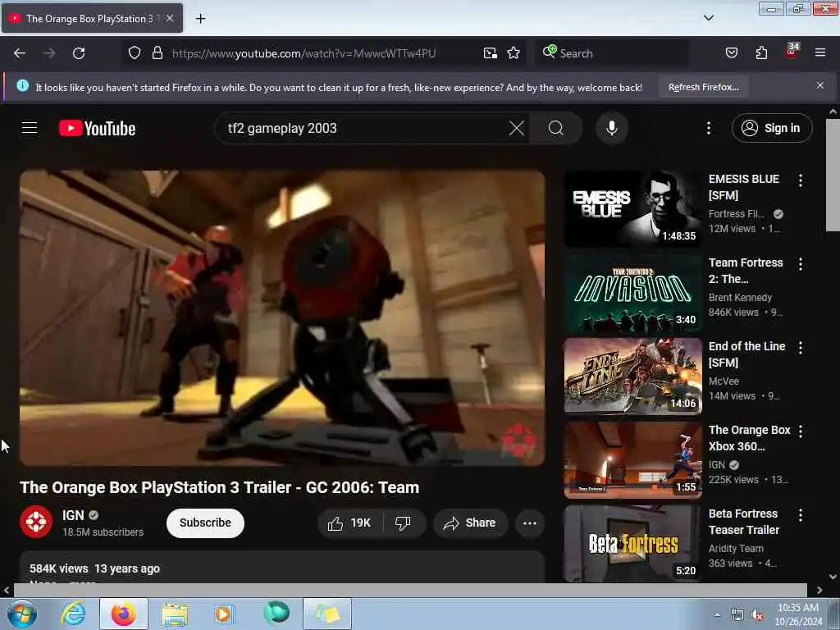Screen dimensions: 840x630
Task: Open the extensions puzzle icon
Action: point(761,53)
